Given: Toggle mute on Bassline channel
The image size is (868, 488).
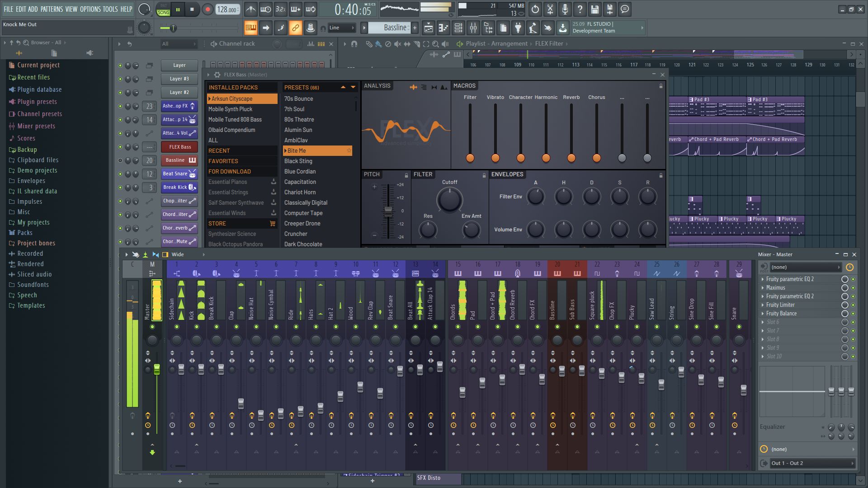Looking at the screenshot, I should click(119, 160).
